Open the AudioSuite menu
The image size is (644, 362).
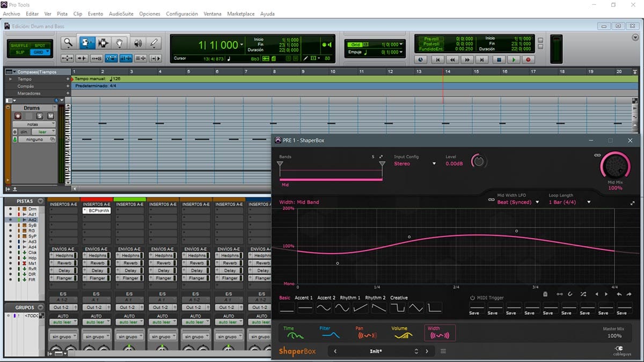(121, 14)
